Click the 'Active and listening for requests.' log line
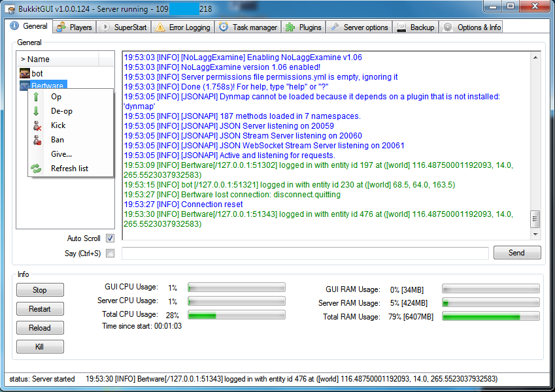The width and height of the screenshot is (555, 392). click(229, 155)
